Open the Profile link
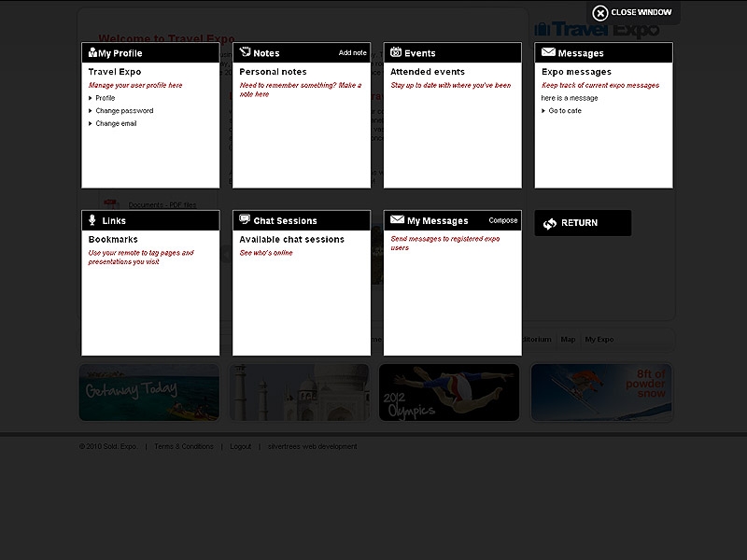 (x=105, y=98)
